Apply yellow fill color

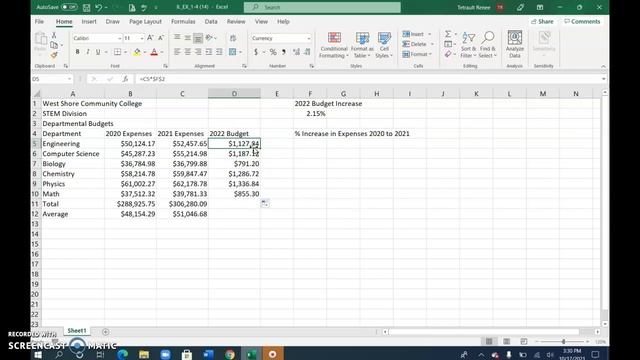pos(137,52)
